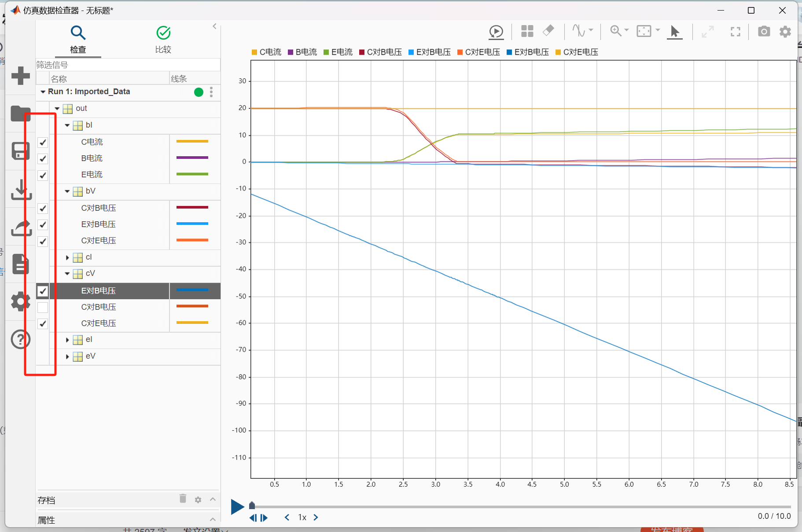The height and width of the screenshot is (532, 802).
Task: Collapse the bI group
Action: (x=67, y=125)
